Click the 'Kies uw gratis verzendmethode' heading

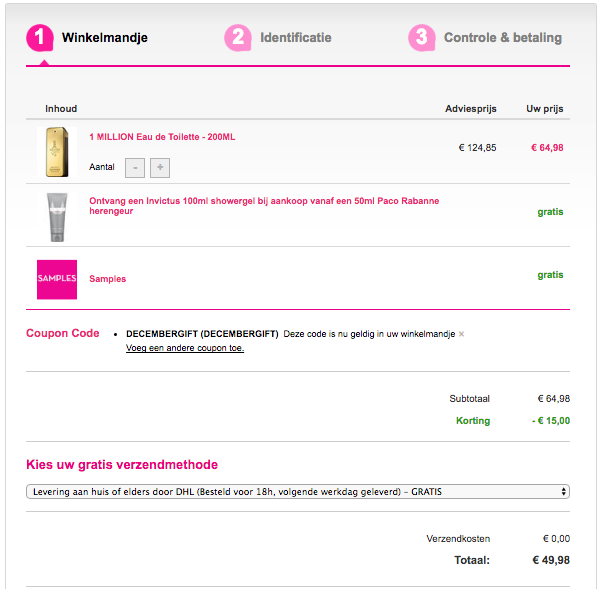pos(122,465)
